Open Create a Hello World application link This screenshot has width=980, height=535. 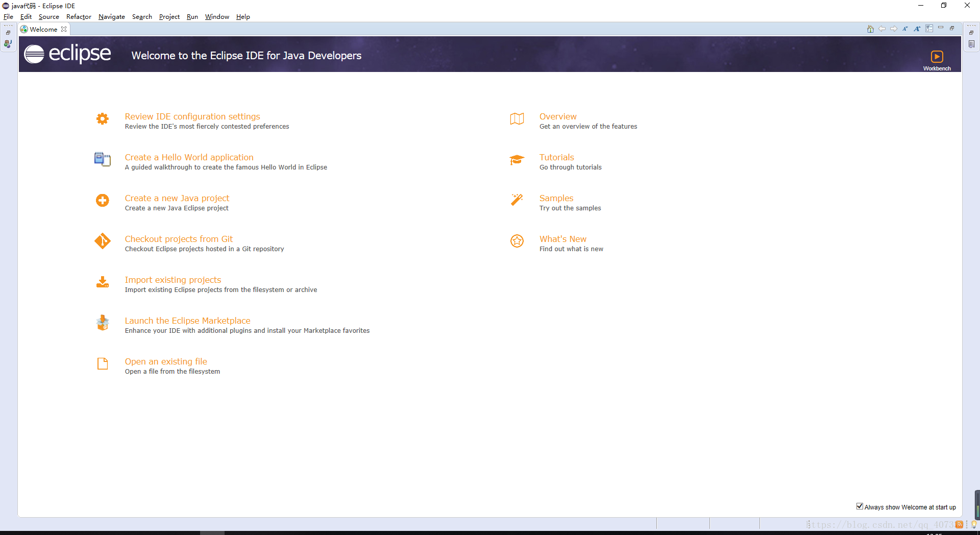189,157
